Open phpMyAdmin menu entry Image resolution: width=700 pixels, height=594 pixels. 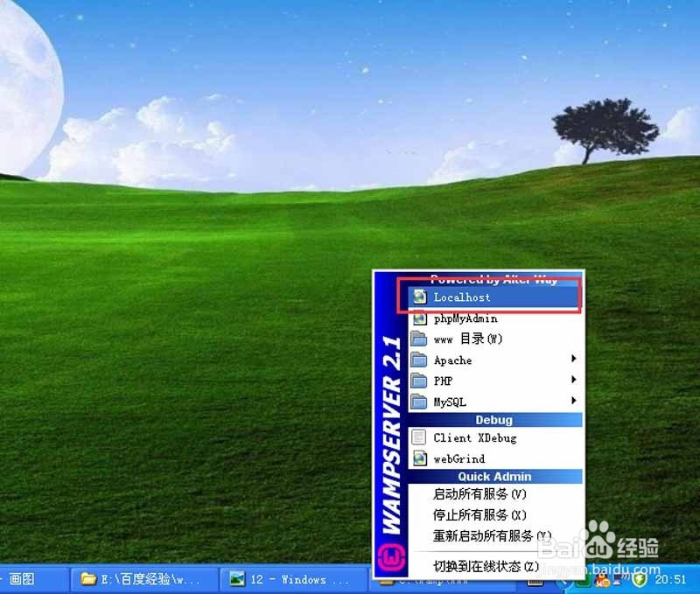click(494, 318)
